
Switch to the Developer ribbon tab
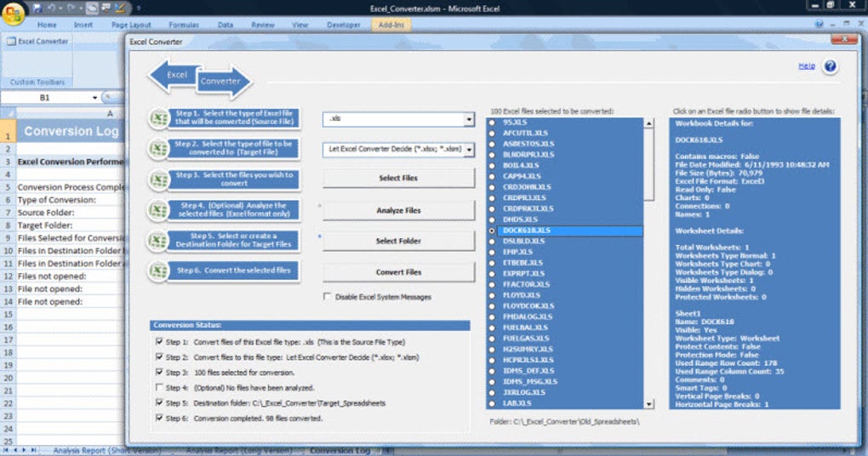(343, 25)
